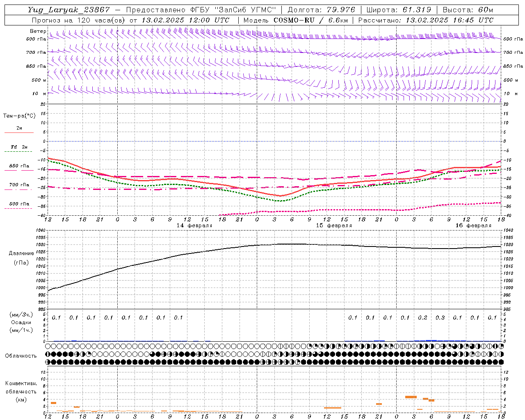The image size is (525, 420).
Task: Click the 10 м wind level label on left
Action: click(x=39, y=94)
